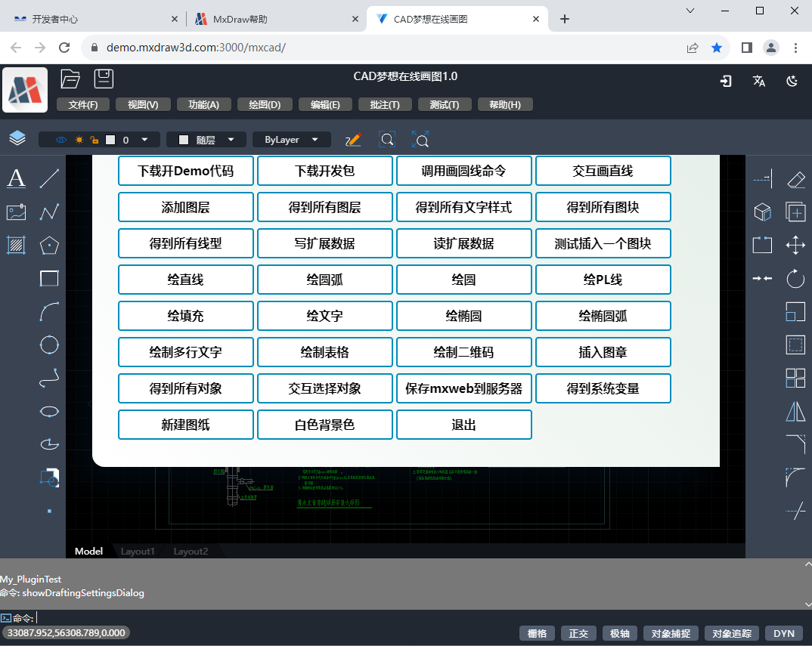Toggle 正交 ortho mode
The height and width of the screenshot is (646, 812).
578,634
